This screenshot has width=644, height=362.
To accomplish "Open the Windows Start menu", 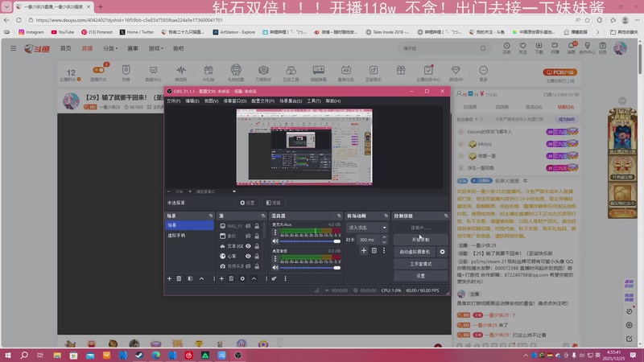I will (x=8, y=355).
